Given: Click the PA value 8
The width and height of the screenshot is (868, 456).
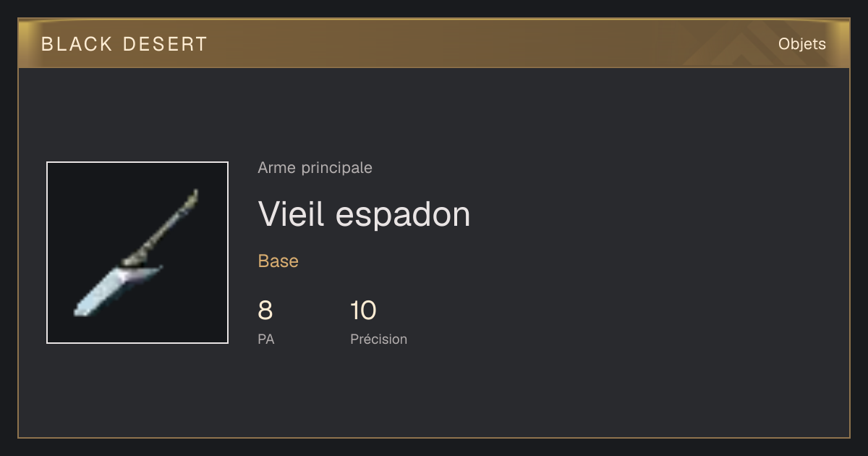Looking at the screenshot, I should click(x=265, y=311).
